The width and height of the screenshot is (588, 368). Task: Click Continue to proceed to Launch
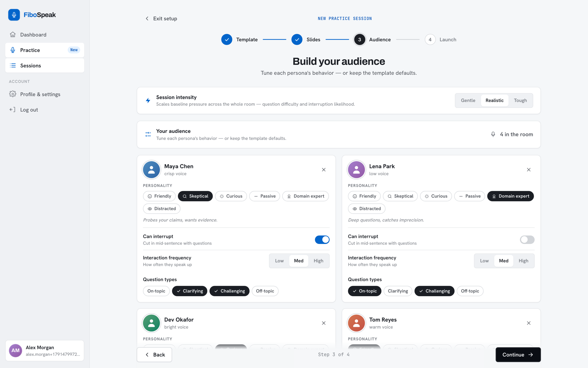518,355
